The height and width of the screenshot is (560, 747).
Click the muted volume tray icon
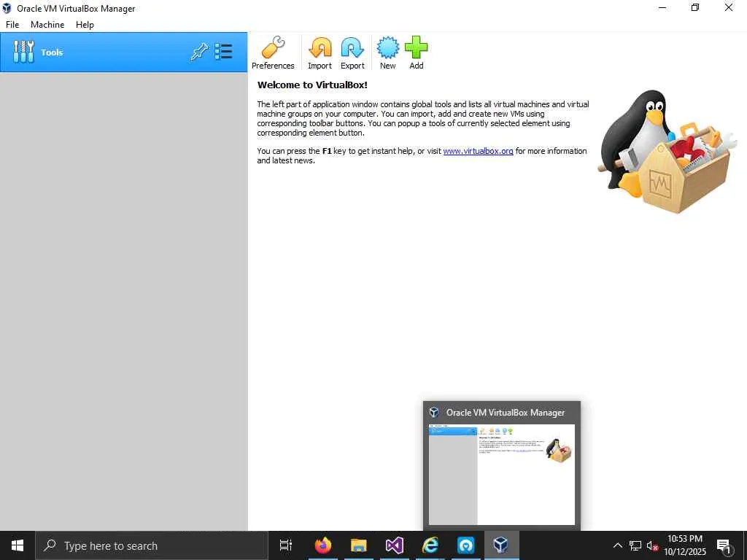coord(652,545)
